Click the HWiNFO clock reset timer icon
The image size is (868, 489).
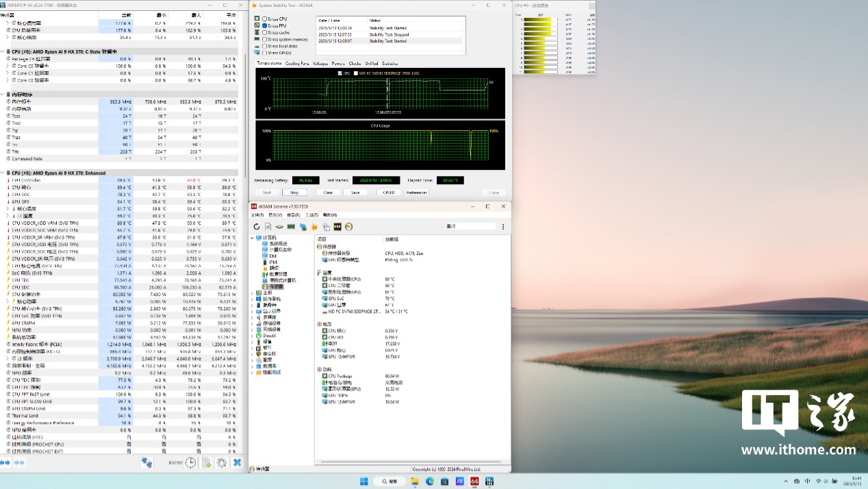(190, 463)
